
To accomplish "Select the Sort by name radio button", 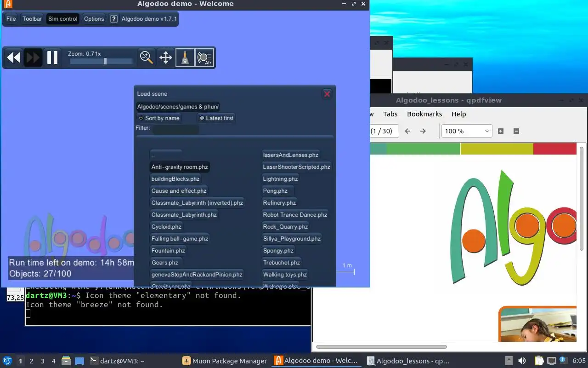I will click(x=159, y=118).
